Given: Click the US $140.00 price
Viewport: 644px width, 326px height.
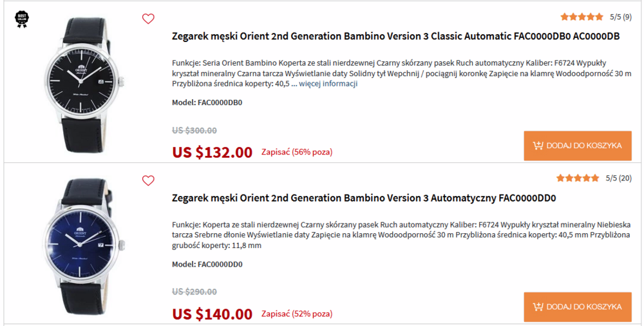Looking at the screenshot, I should [x=212, y=314].
